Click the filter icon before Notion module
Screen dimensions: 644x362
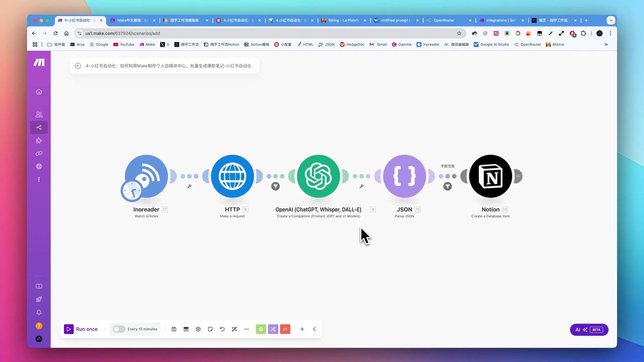(447, 187)
